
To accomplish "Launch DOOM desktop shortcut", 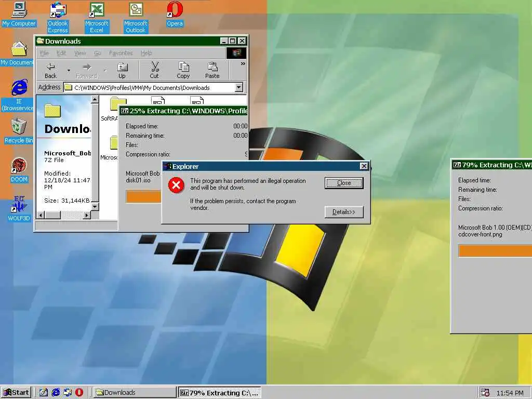I will [19, 170].
